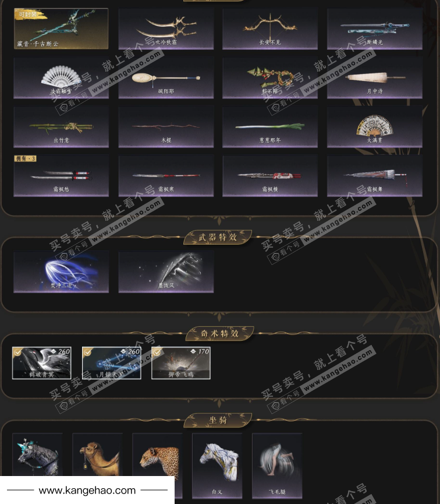Open the 坐骑 mounts section header
Viewport: 440px width, 504px height.
pos(218,420)
